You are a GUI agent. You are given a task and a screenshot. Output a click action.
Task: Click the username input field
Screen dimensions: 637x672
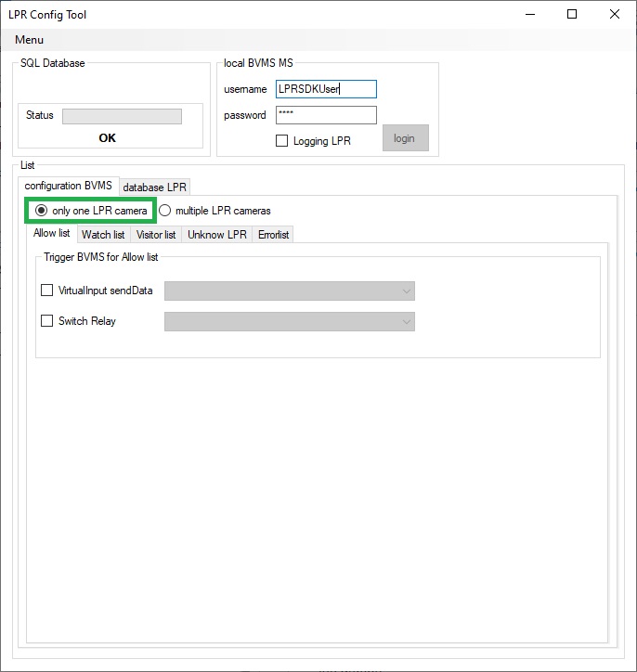(326, 89)
